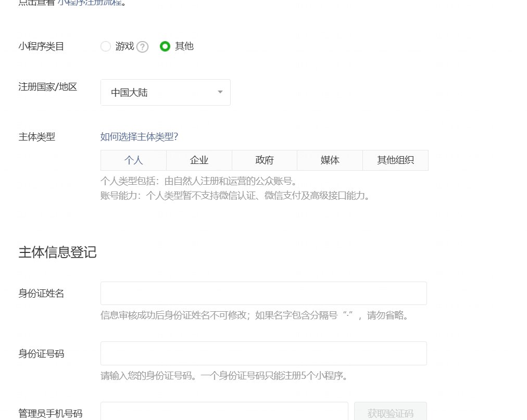This screenshot has width=527, height=420.
Task: Focus the 身份证姓名 input field
Action: (263, 294)
